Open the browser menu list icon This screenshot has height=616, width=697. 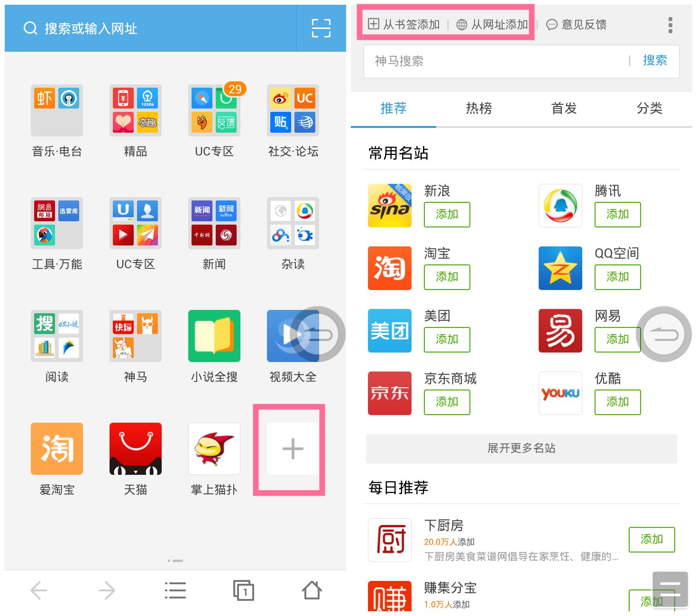(175, 590)
